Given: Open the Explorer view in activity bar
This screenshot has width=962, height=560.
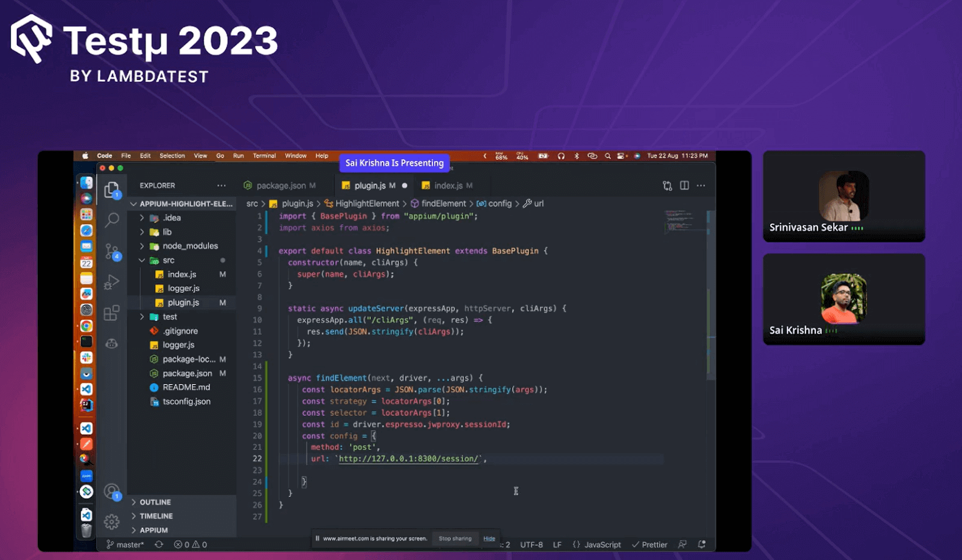Looking at the screenshot, I should coord(112,190).
